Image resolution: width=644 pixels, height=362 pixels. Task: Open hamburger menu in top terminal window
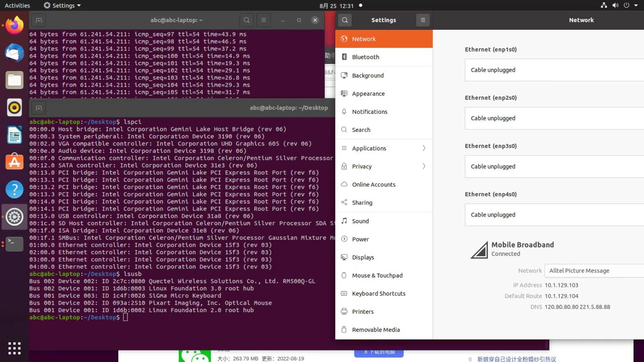coord(264,20)
